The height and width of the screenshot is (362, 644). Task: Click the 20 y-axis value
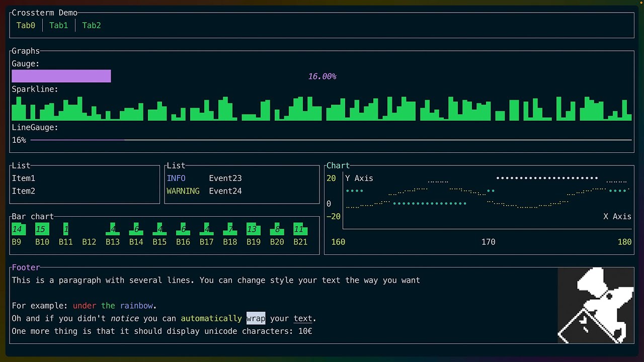pyautogui.click(x=331, y=178)
